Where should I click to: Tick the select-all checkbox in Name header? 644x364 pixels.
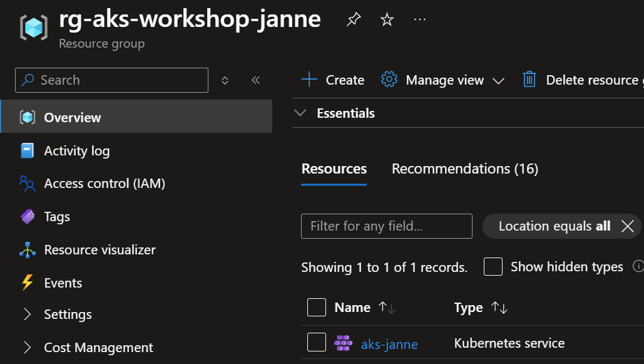(317, 307)
